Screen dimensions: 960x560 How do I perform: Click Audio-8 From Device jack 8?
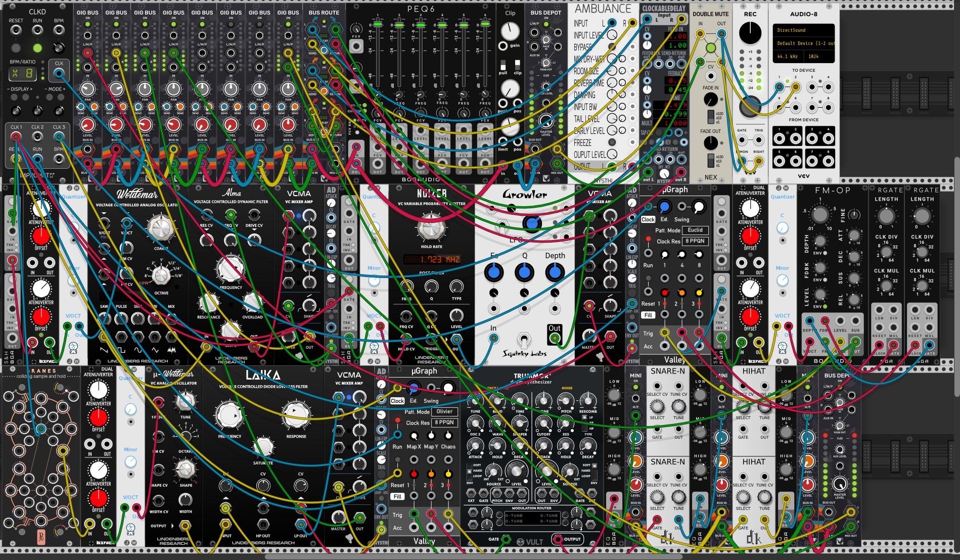(828, 161)
